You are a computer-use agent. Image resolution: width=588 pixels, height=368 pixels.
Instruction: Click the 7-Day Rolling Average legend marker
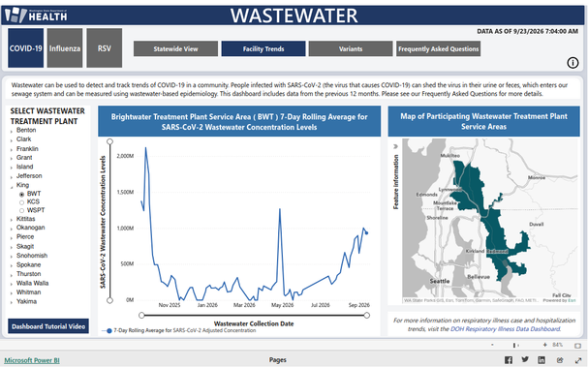109,330
